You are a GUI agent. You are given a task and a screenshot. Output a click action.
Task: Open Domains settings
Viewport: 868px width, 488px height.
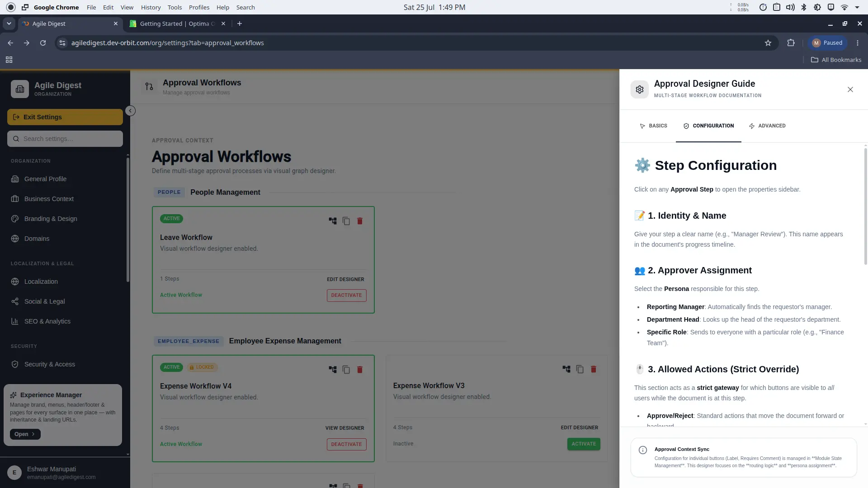tap(65, 239)
